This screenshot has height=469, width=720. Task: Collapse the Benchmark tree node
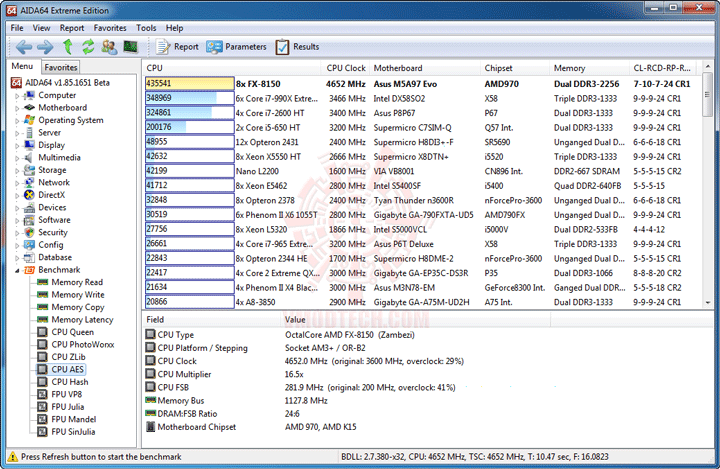[x=17, y=271]
